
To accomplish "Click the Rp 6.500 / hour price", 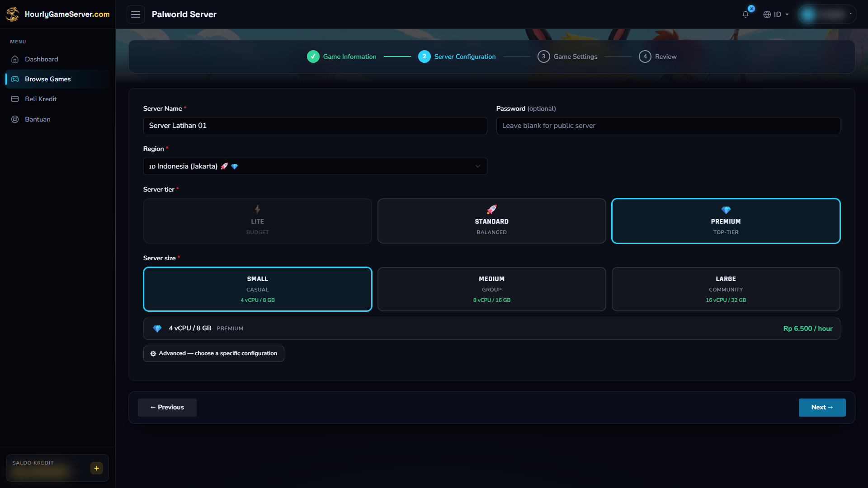I will pos(808,328).
